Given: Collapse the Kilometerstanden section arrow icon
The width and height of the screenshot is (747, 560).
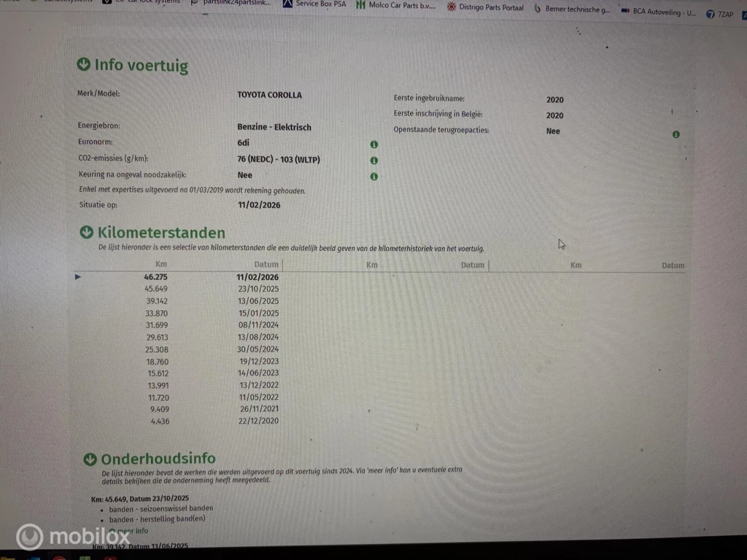Looking at the screenshot, I should pos(86,233).
